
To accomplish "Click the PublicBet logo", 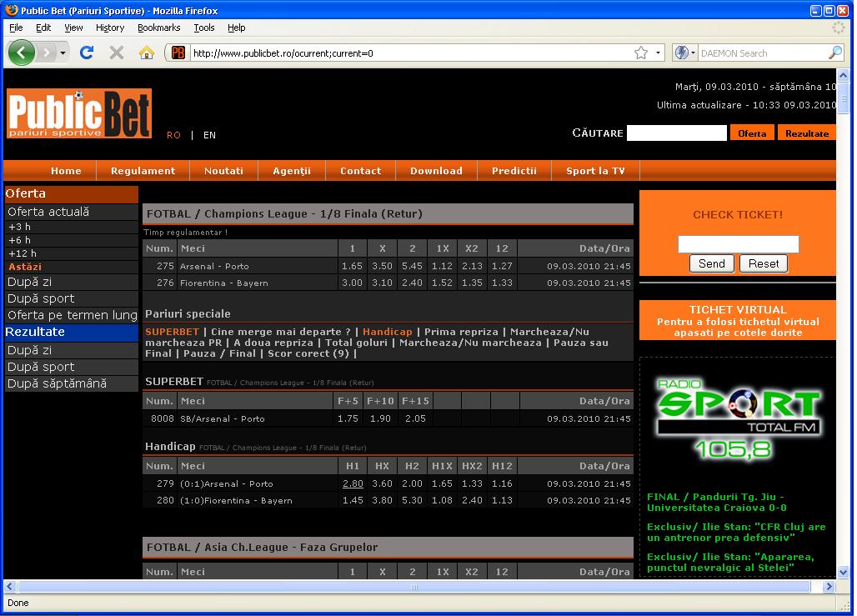I will click(x=79, y=113).
